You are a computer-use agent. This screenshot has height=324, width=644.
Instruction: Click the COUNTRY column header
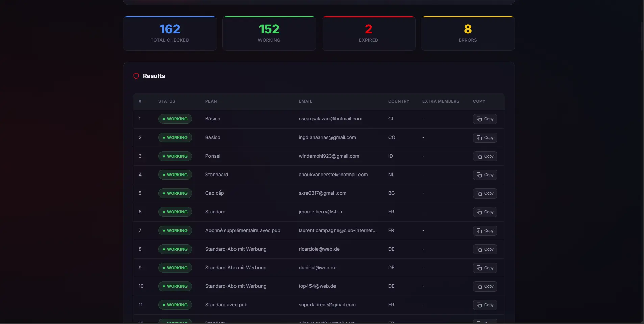(399, 101)
